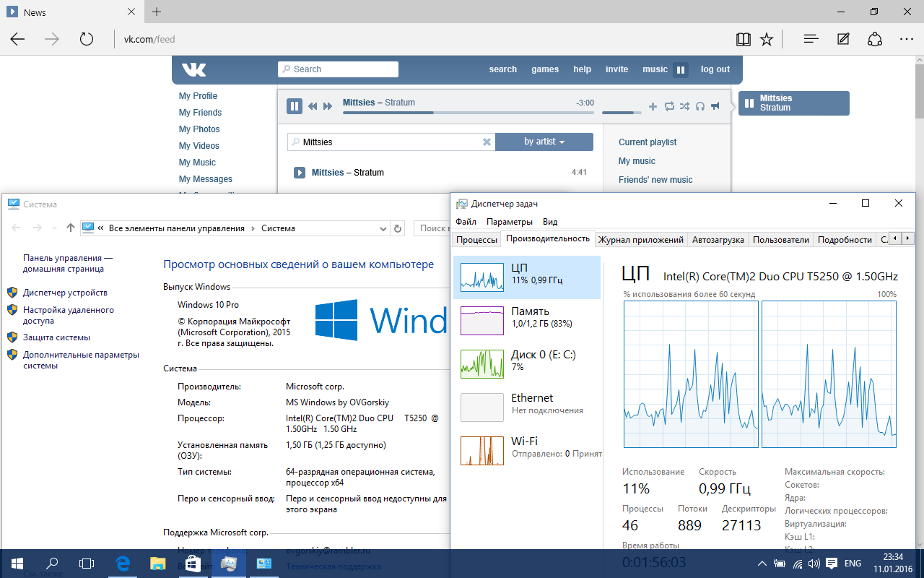
Task: Pause playback in the VK audio player
Action: [295, 106]
